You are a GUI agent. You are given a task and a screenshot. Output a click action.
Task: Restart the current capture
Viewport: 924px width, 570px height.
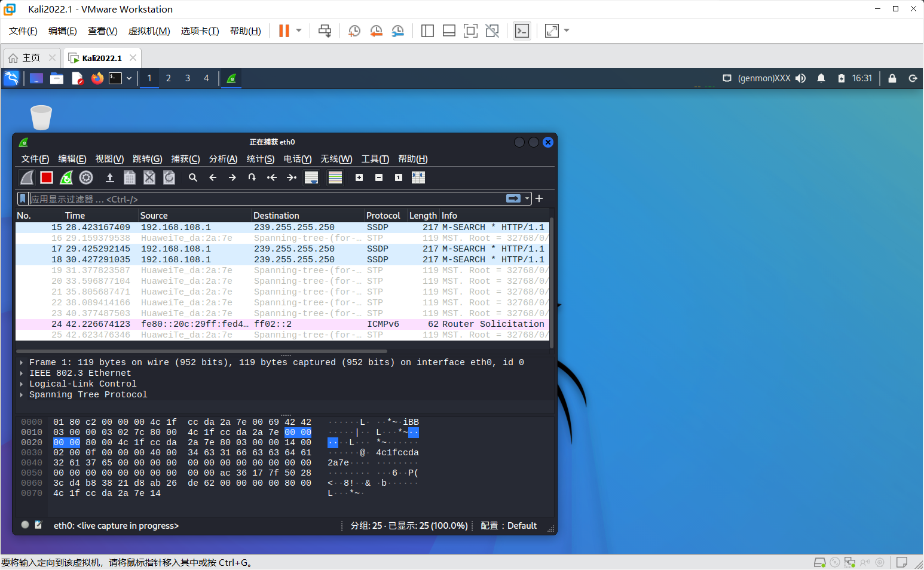point(66,177)
